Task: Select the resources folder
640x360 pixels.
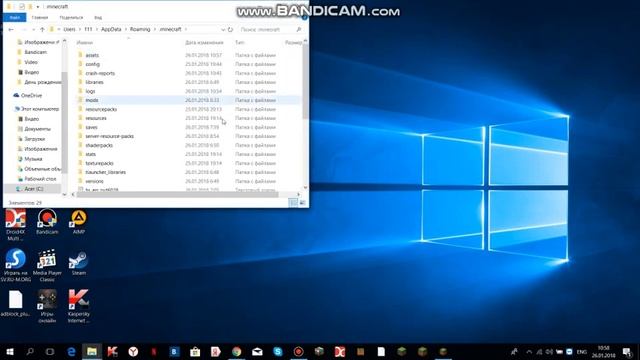Action: tap(96, 118)
